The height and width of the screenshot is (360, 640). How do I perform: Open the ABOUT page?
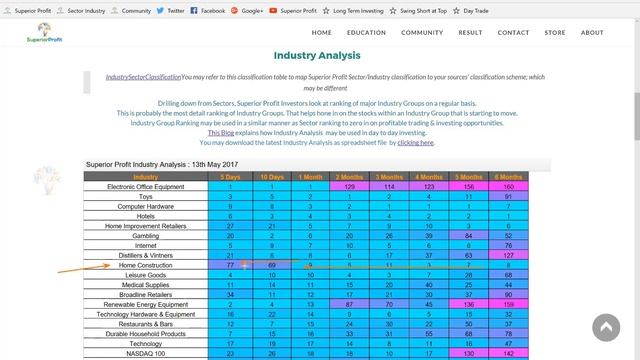pyautogui.click(x=592, y=33)
